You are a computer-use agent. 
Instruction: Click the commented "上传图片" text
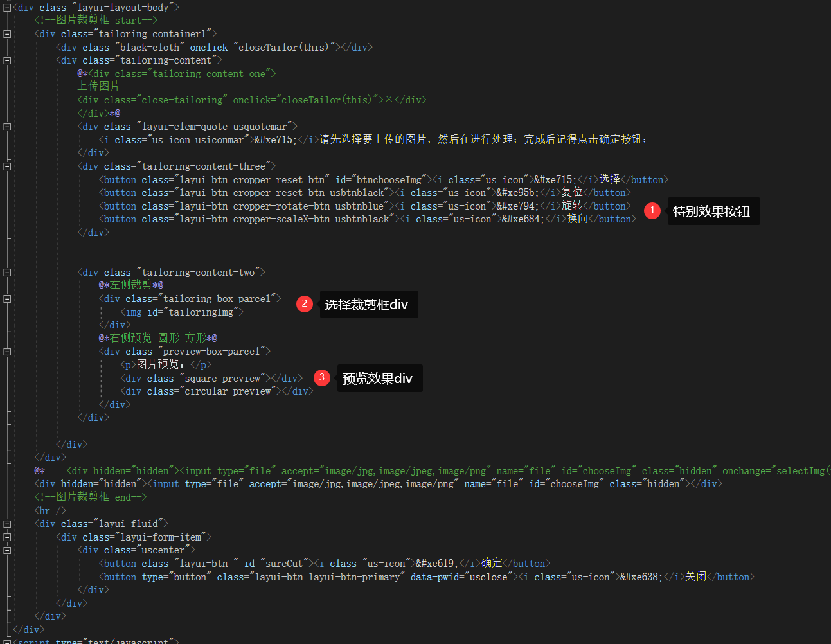[x=98, y=87]
